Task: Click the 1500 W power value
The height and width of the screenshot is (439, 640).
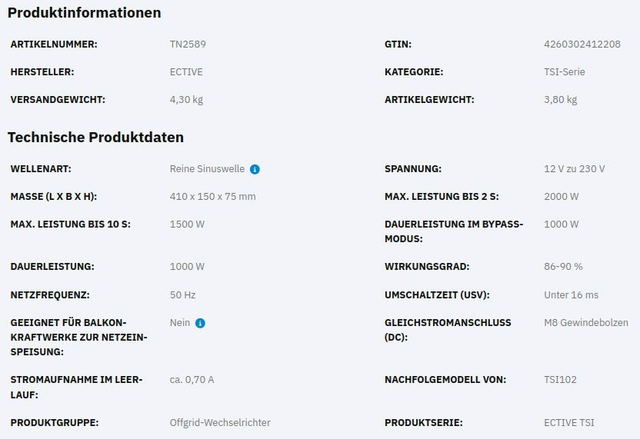Action: [187, 223]
